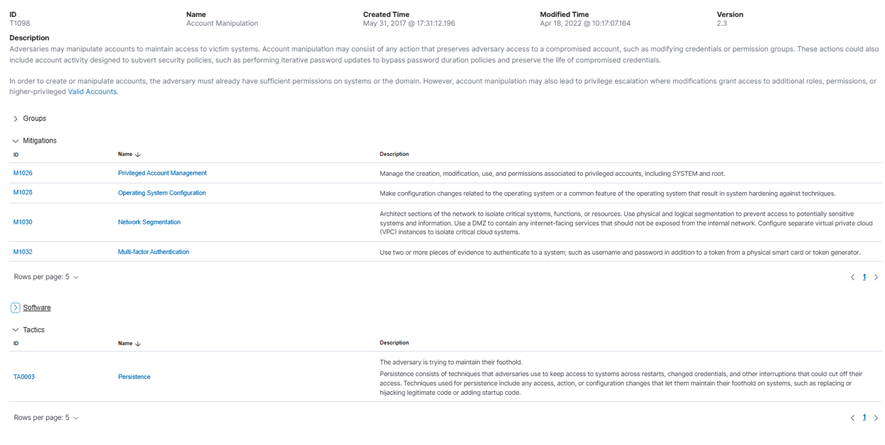
Task: Open Privileged Account Management mitigation
Action: [x=162, y=173]
